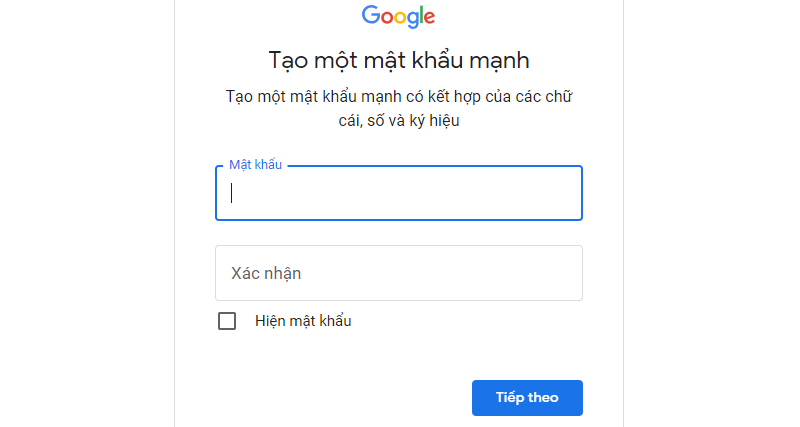Viewport: 800px width, 427px height.
Task: Tick the Hiện mật khẩu checkbox
Action: [x=227, y=321]
